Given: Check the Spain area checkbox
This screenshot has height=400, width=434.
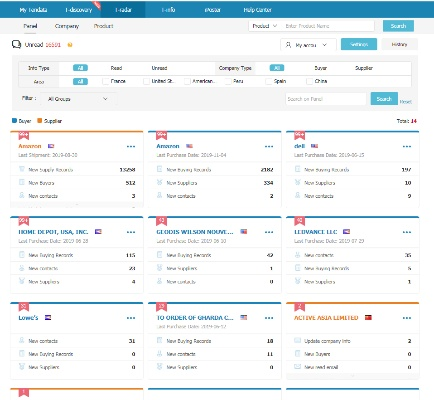Looking at the screenshot, I should [269, 81].
